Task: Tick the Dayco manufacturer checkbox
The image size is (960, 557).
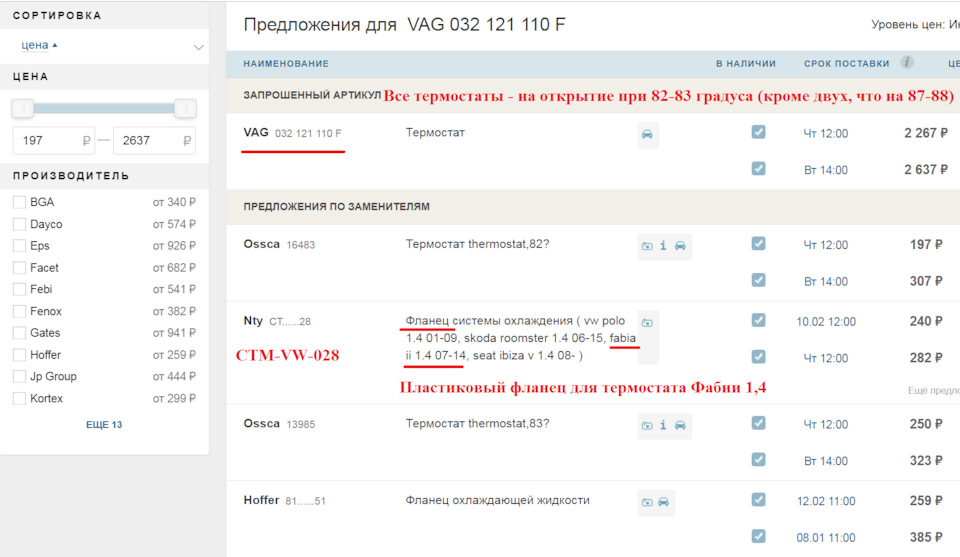Action: pos(20,224)
